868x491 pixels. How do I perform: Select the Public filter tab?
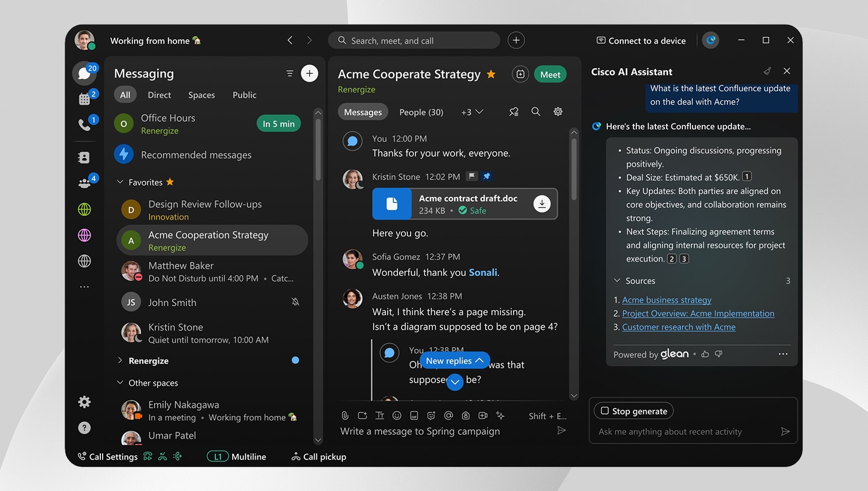pyautogui.click(x=244, y=95)
